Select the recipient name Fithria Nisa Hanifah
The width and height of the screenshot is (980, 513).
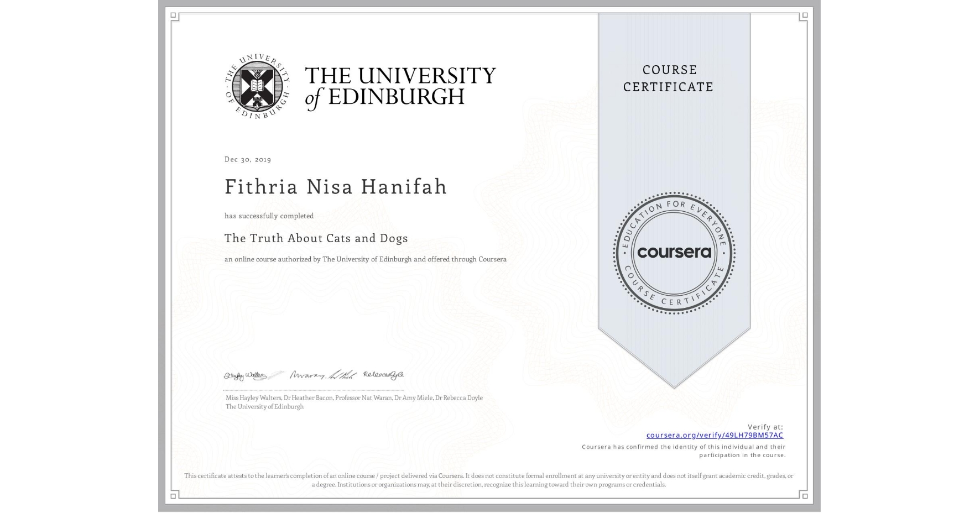click(x=336, y=187)
